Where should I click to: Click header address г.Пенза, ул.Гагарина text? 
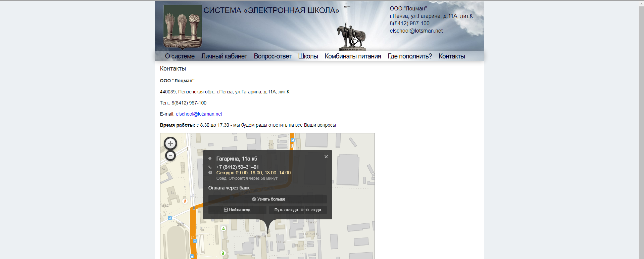pyautogui.click(x=431, y=16)
